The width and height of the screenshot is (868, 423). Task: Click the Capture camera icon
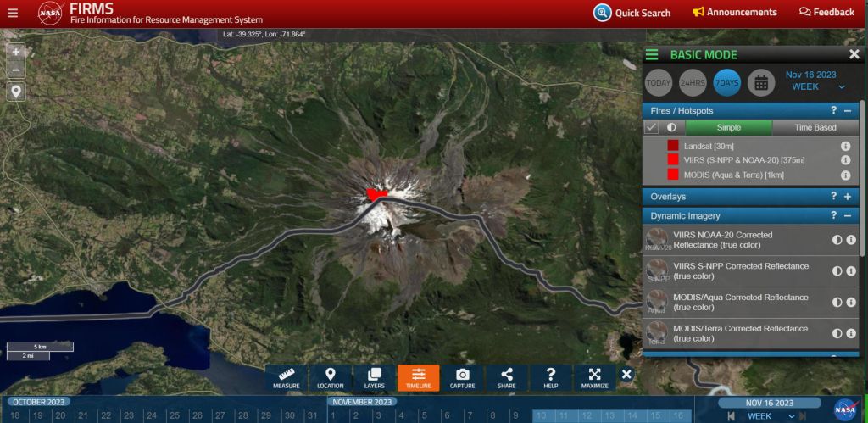click(x=462, y=378)
